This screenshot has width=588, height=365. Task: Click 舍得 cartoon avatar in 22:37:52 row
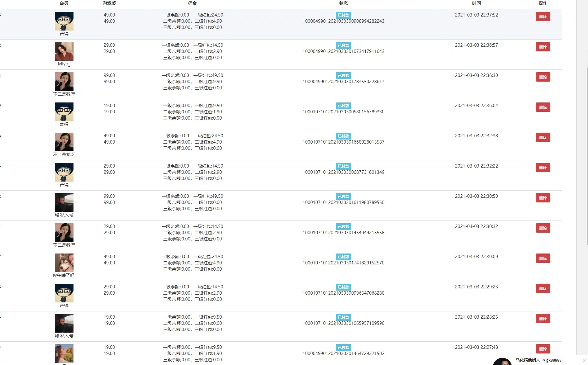64,21
